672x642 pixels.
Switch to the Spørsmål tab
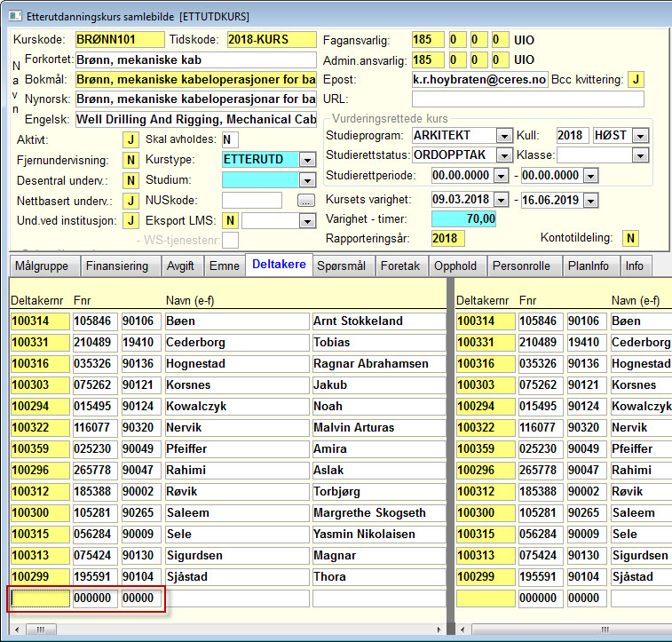coord(344,266)
